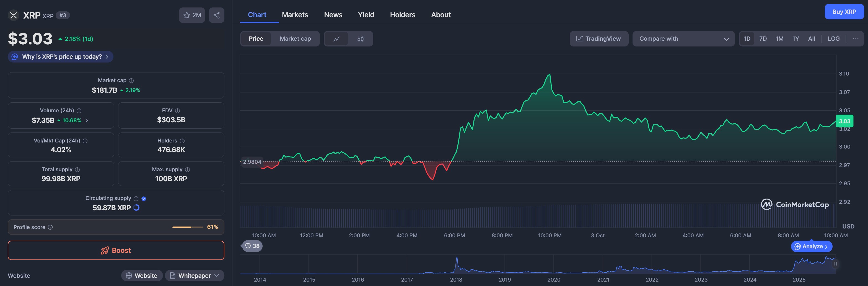Toggle chart to Market cap view
Image resolution: width=868 pixels, height=286 pixels.
coord(295,39)
